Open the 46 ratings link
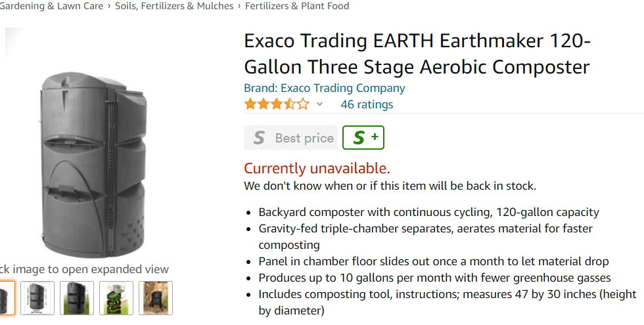 (x=367, y=104)
